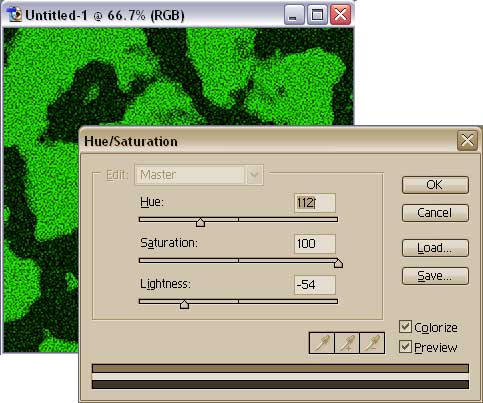
Task: Maximize the Untitled-1 document window
Action: pos(317,15)
